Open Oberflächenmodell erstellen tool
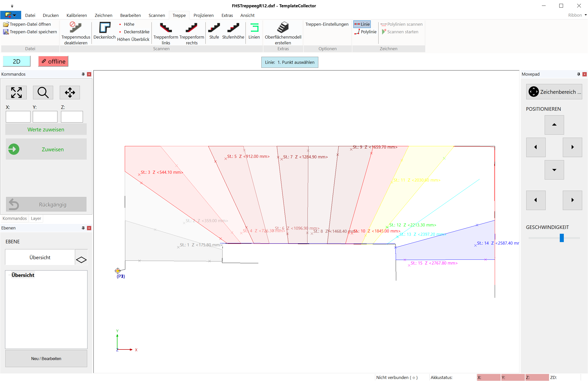This screenshot has height=381, width=588. 283,28
